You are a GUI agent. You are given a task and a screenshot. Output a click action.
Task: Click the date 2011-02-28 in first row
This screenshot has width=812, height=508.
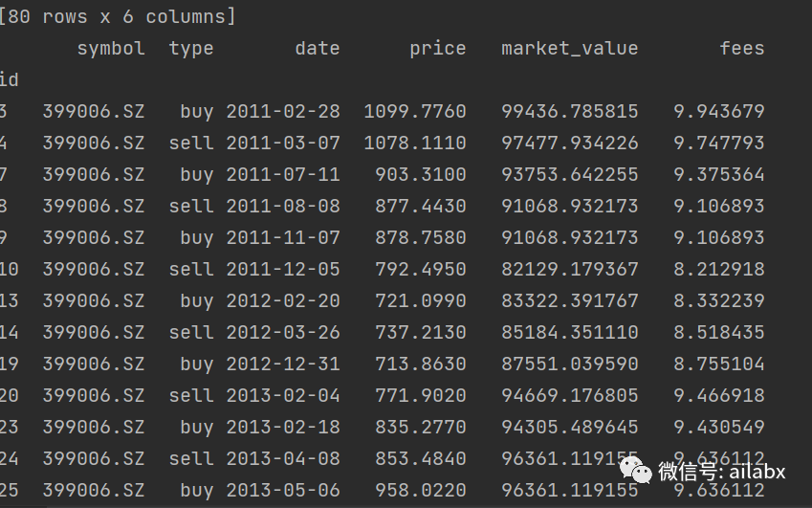[x=283, y=111]
